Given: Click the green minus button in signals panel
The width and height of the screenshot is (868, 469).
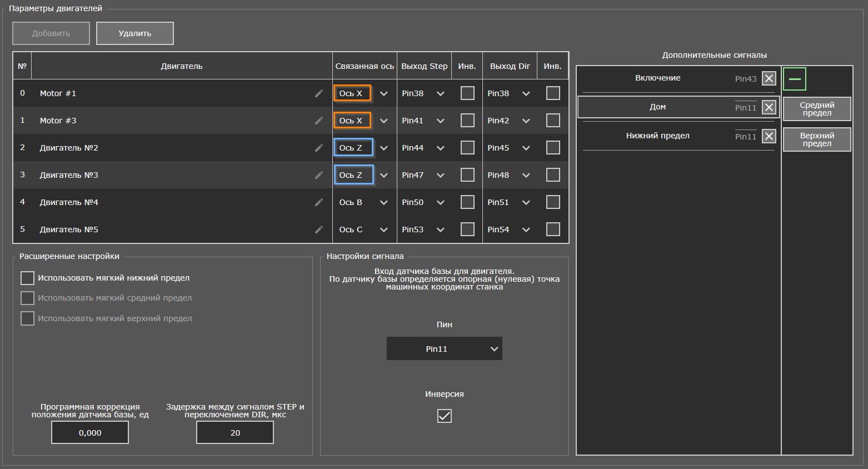Looking at the screenshot, I should click(795, 79).
